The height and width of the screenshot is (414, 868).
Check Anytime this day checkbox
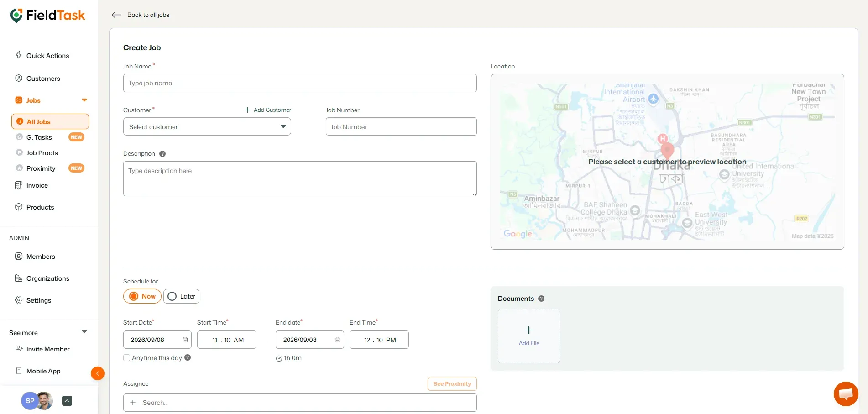coord(127,358)
